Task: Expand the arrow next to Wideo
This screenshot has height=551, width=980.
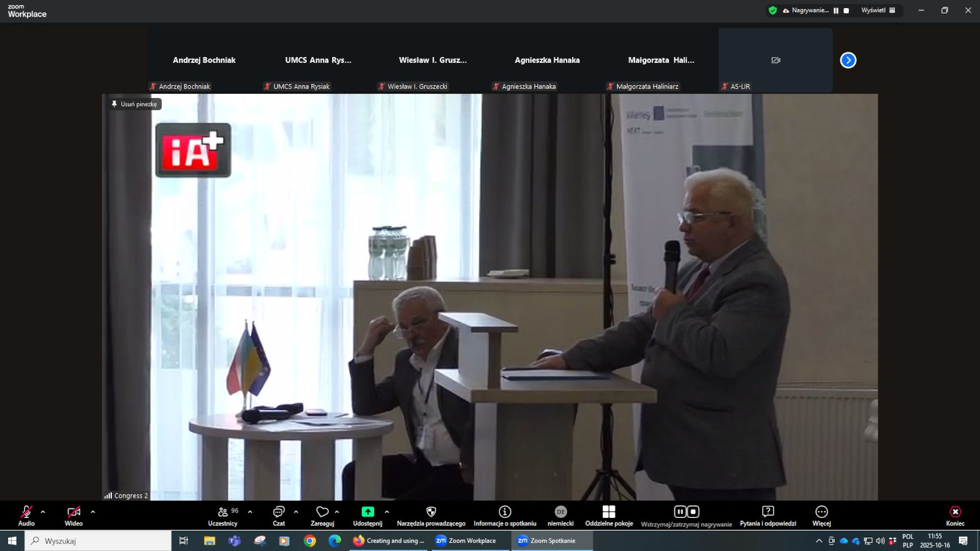Action: point(93,512)
